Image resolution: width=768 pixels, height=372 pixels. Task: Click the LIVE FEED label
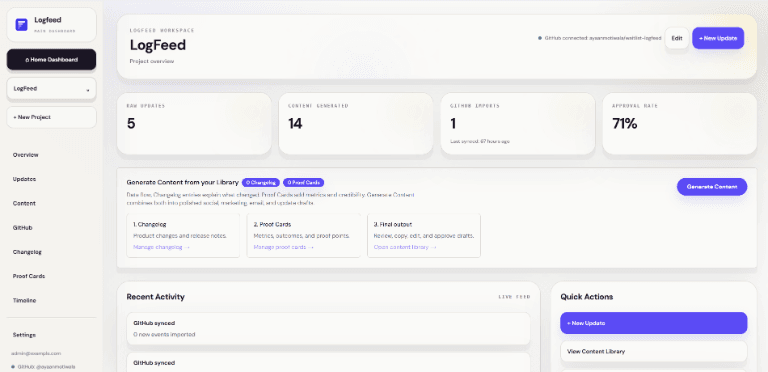point(514,297)
